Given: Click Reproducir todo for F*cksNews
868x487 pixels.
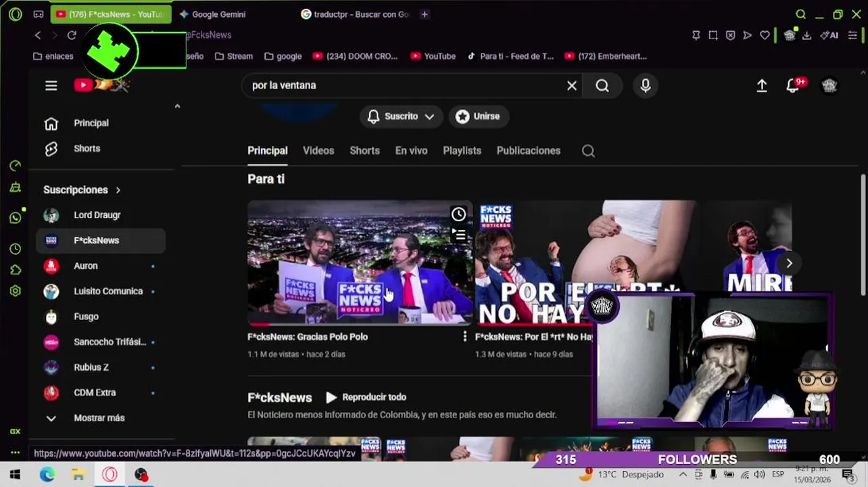Looking at the screenshot, I should [x=366, y=397].
